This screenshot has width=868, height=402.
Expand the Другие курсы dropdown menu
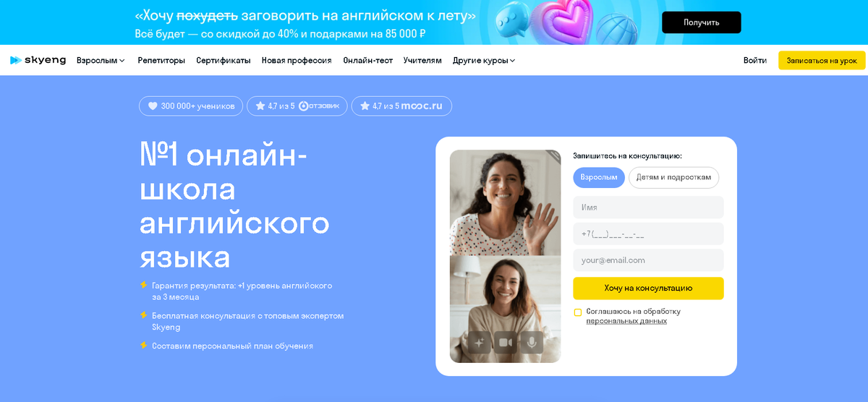484,61
